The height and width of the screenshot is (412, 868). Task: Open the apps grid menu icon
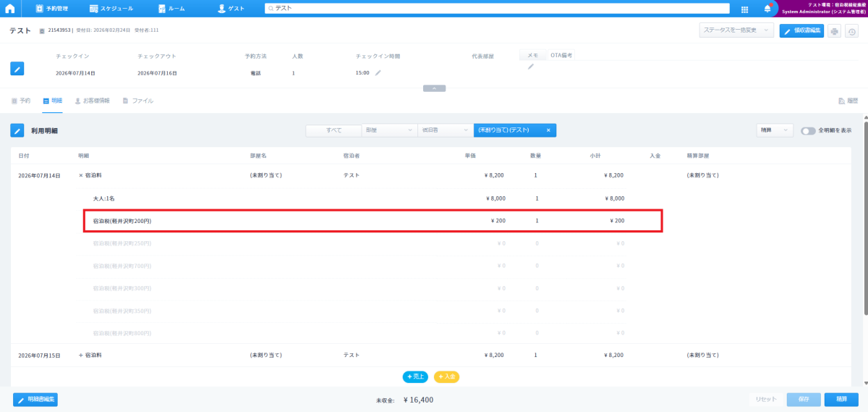(744, 9)
